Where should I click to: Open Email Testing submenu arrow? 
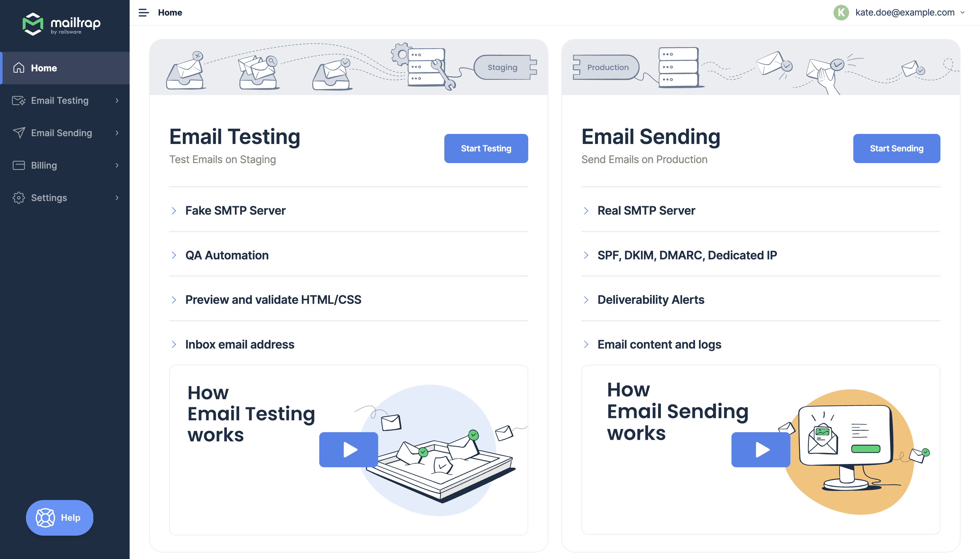click(118, 100)
